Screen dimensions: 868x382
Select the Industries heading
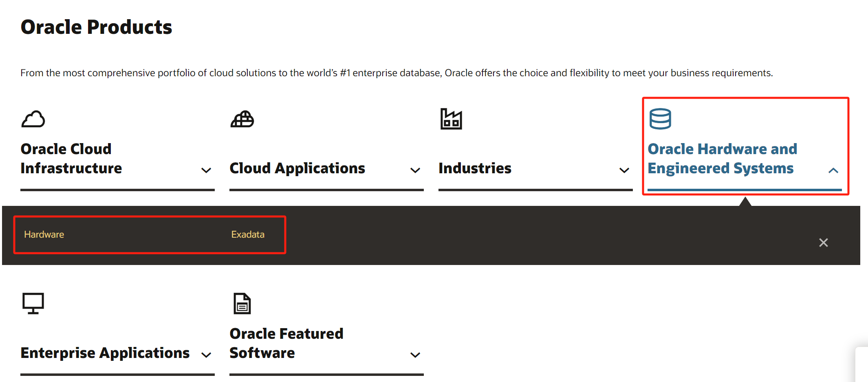click(475, 168)
